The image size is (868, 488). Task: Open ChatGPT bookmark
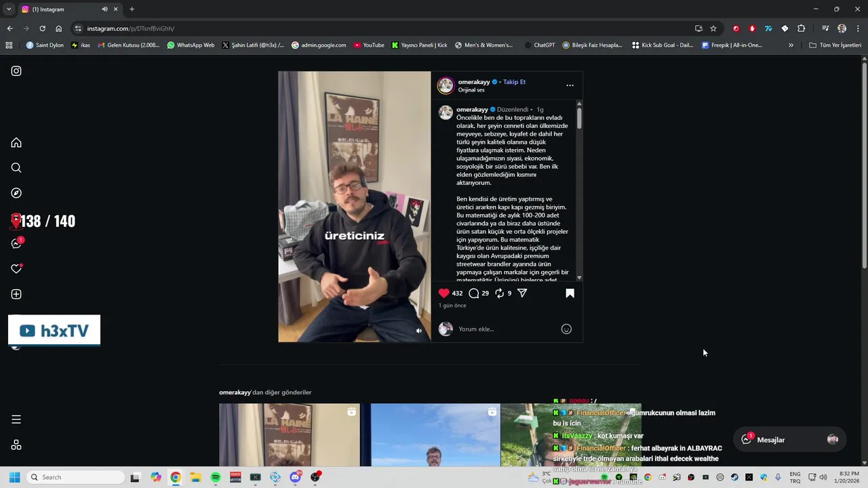[x=540, y=45]
